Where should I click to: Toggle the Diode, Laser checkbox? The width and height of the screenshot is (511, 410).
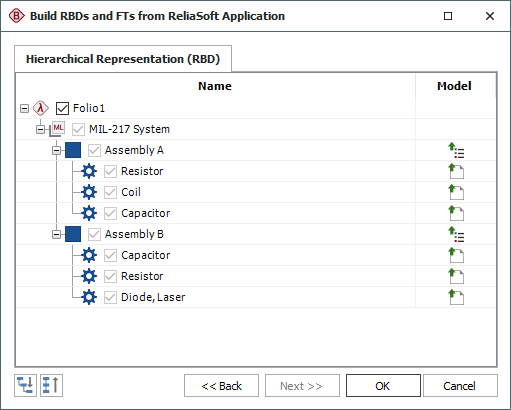coord(110,297)
